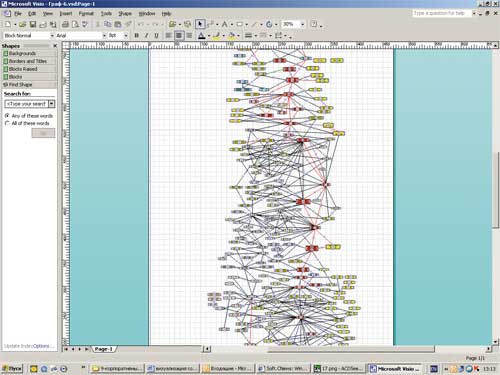Save the drawing with the Save icon
500x375 pixels.
coord(33,24)
